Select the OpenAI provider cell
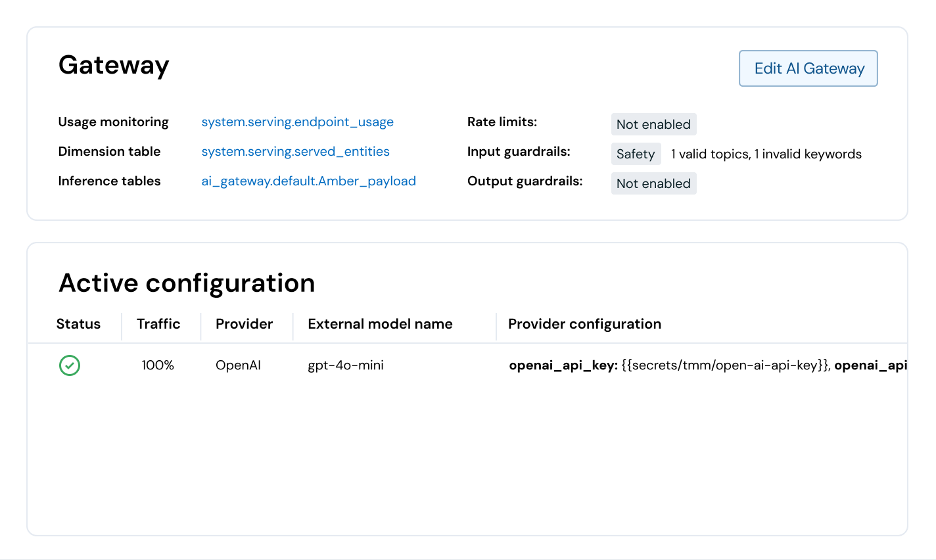The width and height of the screenshot is (936, 560). pyautogui.click(x=238, y=365)
